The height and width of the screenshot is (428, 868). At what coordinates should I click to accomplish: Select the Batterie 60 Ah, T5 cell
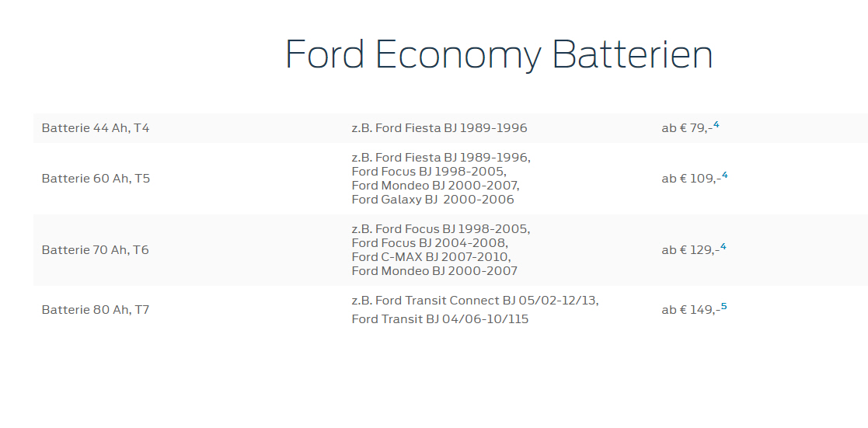(x=96, y=179)
